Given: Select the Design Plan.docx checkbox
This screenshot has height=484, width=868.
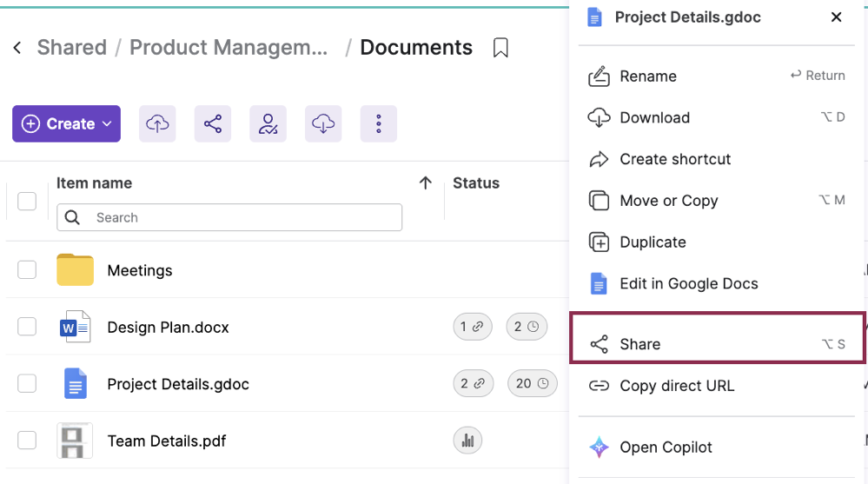Looking at the screenshot, I should [27, 327].
